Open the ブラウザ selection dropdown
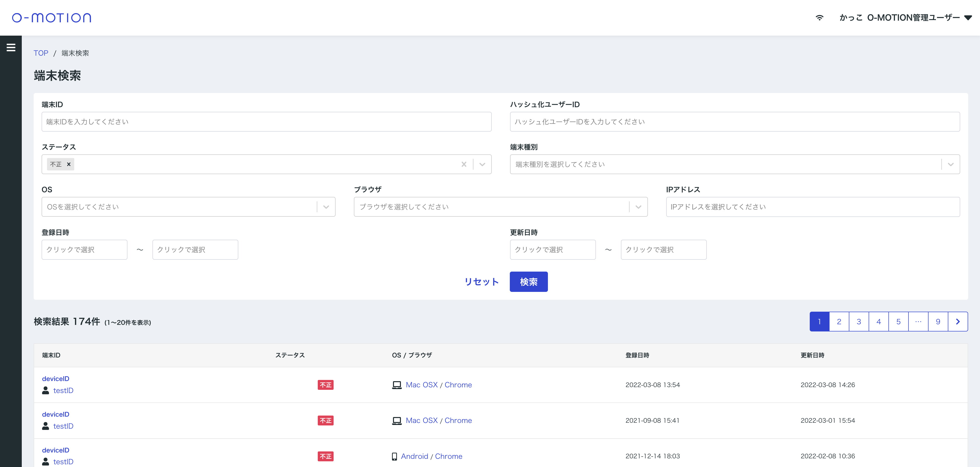The width and height of the screenshot is (980, 467). tap(638, 207)
